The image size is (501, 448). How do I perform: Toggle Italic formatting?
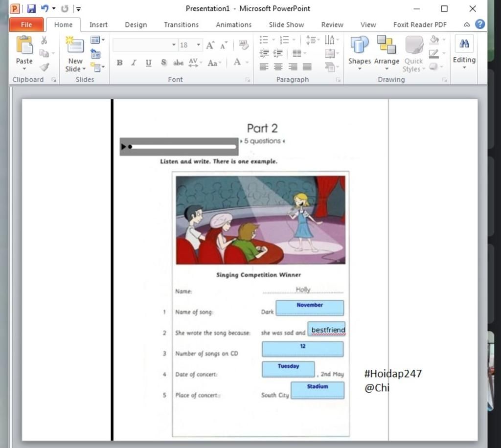134,63
